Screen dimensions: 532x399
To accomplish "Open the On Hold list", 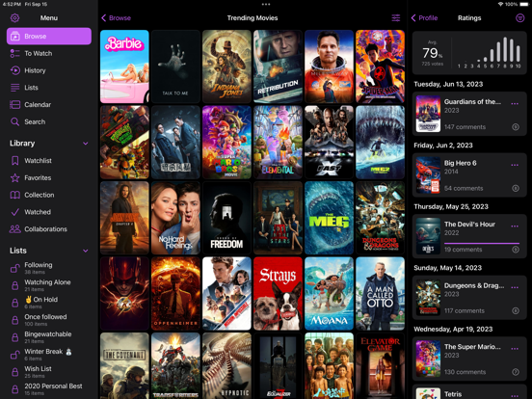I will coord(49,303).
